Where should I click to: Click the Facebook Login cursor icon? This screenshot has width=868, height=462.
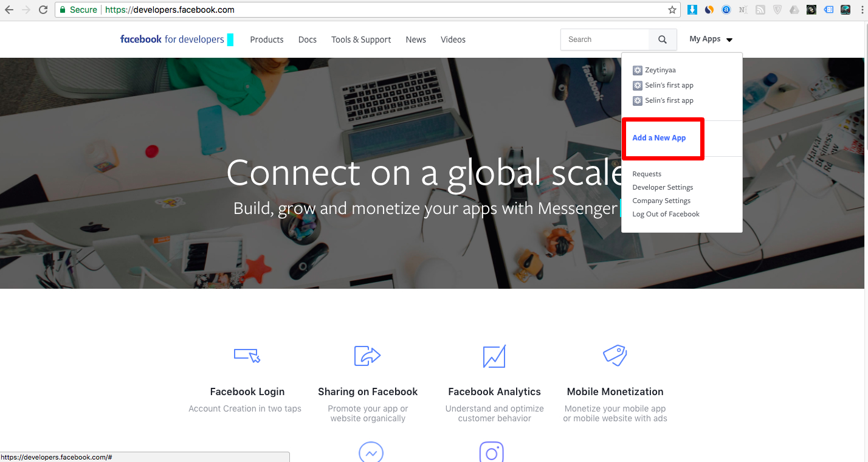click(x=247, y=356)
